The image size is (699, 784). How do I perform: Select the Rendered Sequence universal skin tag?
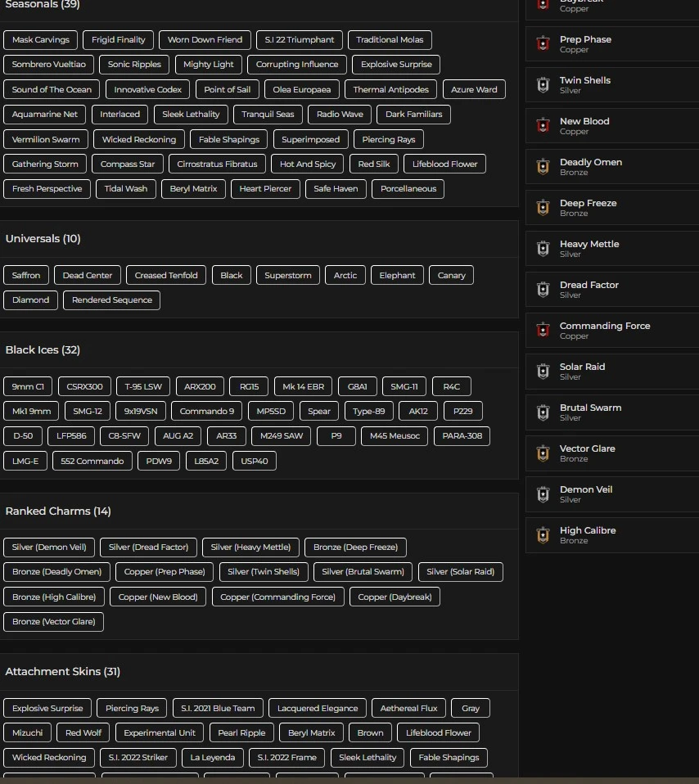pos(112,300)
